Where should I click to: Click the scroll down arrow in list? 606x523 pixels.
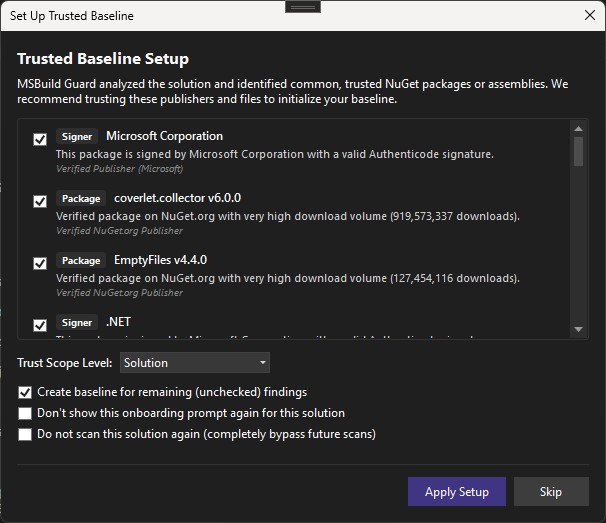click(579, 329)
